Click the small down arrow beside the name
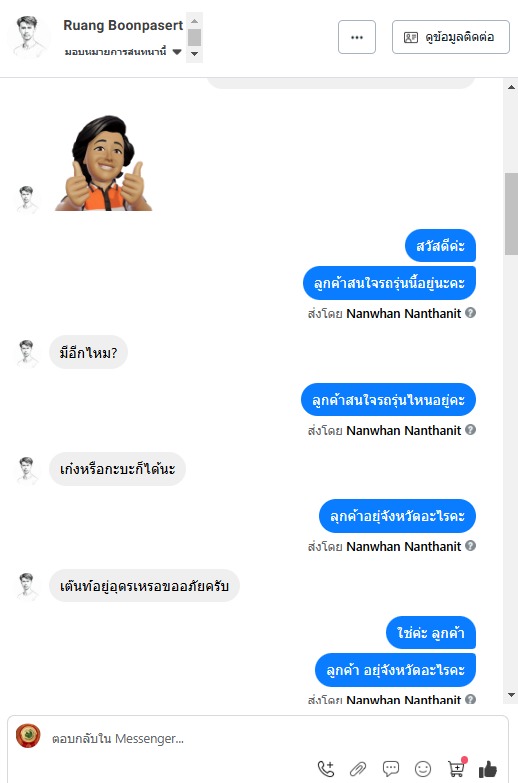Viewport: 518px width, 783px height. click(x=194, y=54)
